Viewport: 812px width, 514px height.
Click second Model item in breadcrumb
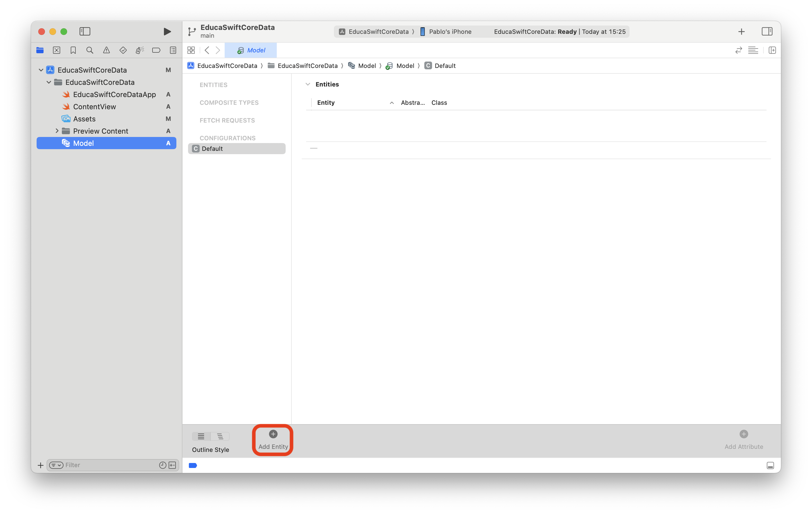click(400, 66)
